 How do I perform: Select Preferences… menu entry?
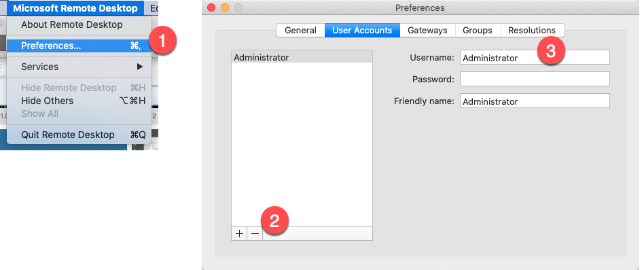[x=79, y=46]
